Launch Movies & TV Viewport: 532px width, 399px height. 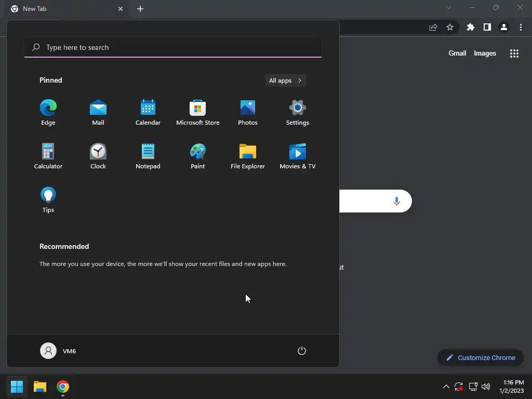pyautogui.click(x=298, y=156)
